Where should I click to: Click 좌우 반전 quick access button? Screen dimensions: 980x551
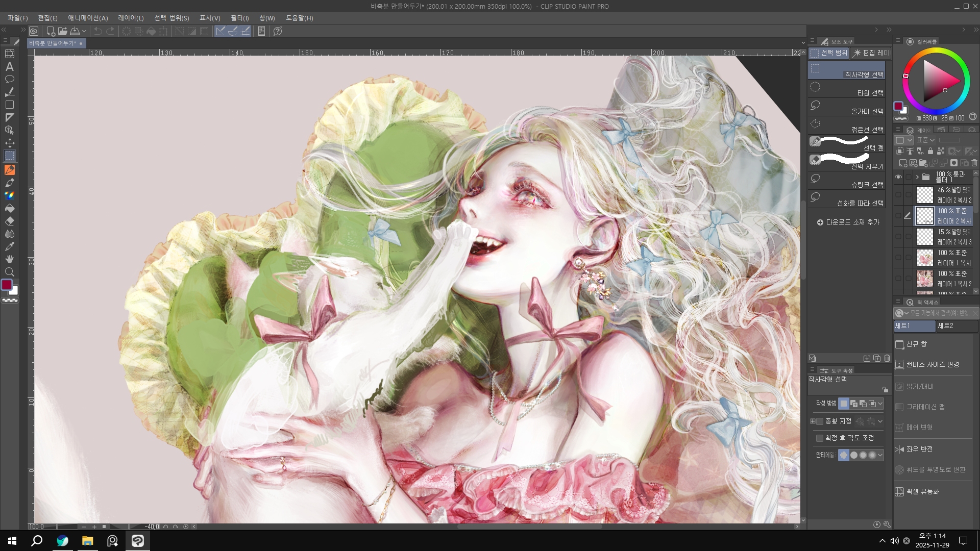click(x=919, y=449)
